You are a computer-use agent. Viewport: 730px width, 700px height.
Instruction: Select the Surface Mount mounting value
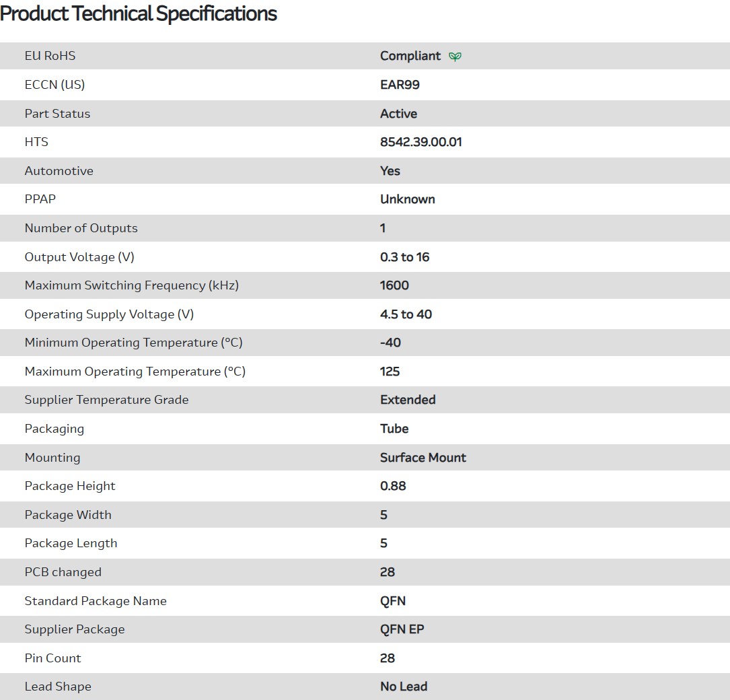pos(423,458)
